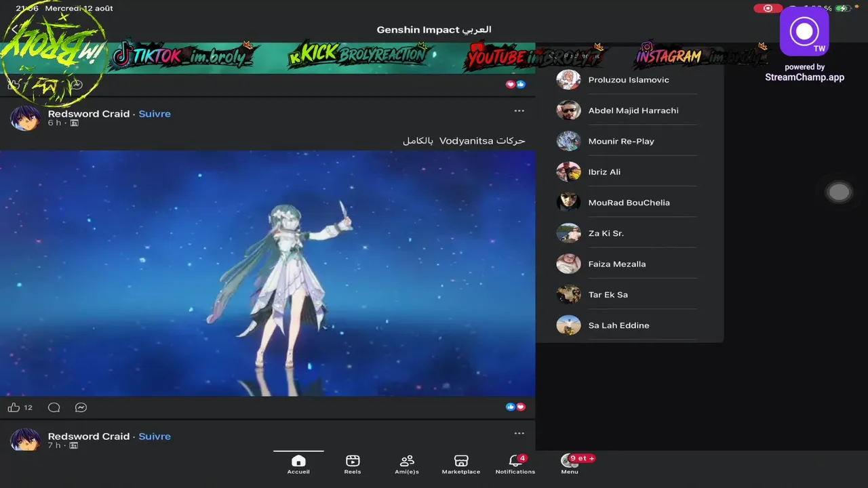Screen dimensions: 868x488
Task: Open the Notifications tab
Action: [515, 464]
